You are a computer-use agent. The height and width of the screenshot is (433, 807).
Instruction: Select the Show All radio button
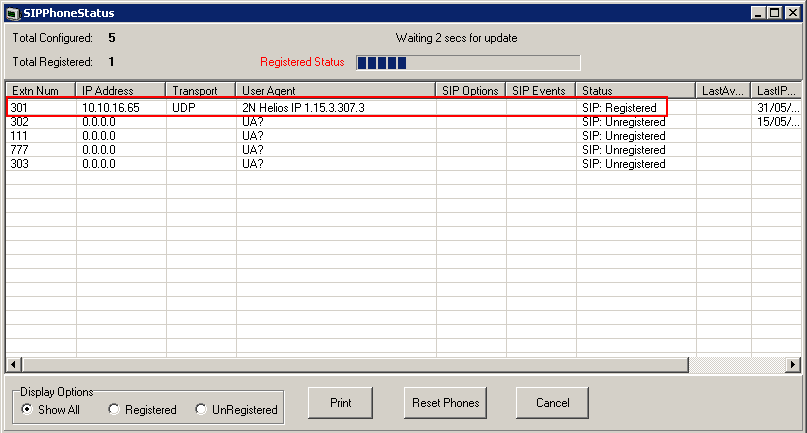tap(26, 410)
